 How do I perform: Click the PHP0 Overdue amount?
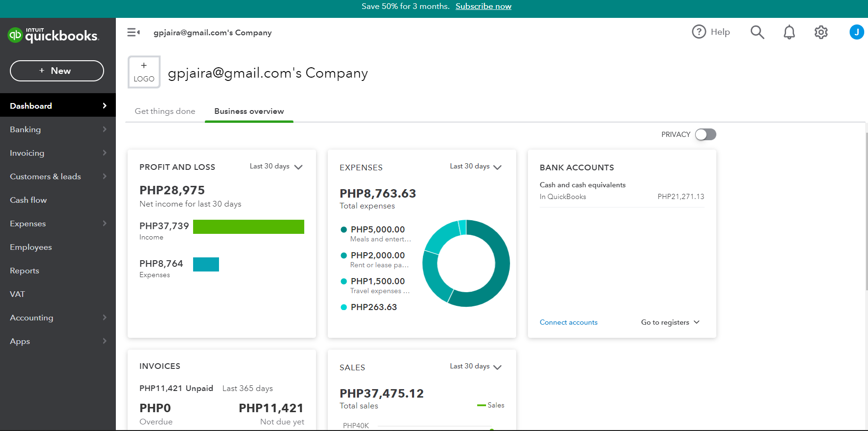[155, 408]
